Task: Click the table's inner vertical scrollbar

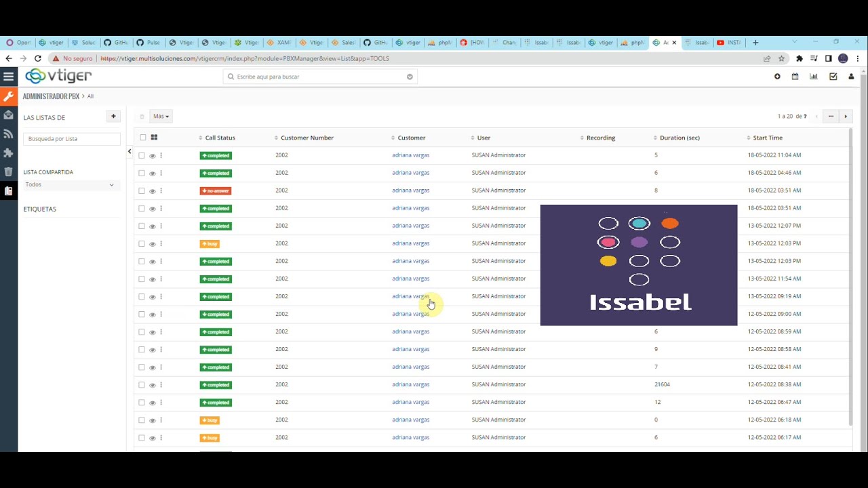Action: (850, 277)
